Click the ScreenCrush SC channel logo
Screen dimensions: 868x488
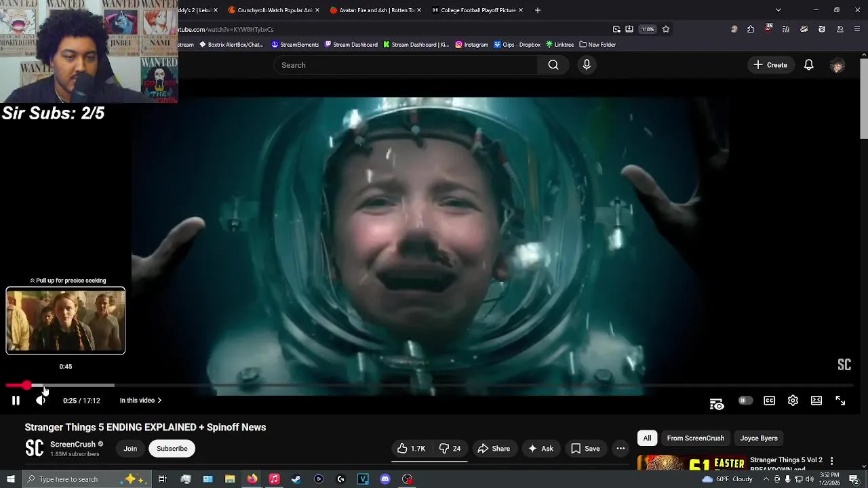tap(34, 448)
